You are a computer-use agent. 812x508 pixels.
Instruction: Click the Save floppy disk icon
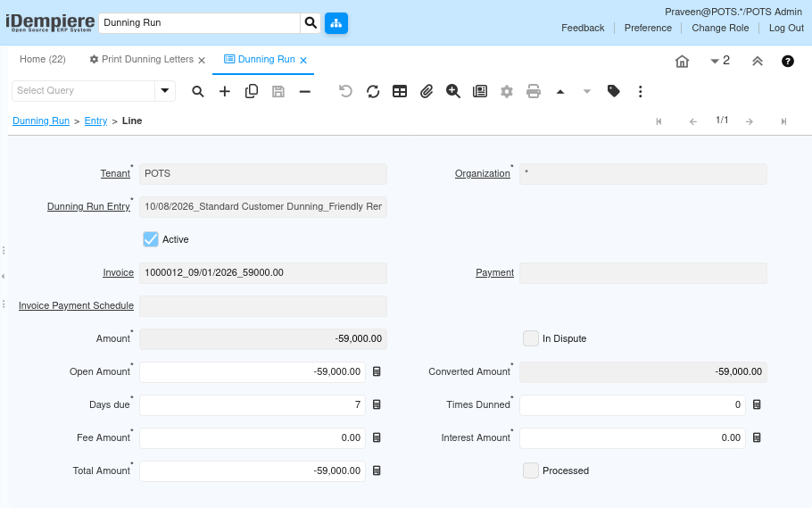coord(278,92)
